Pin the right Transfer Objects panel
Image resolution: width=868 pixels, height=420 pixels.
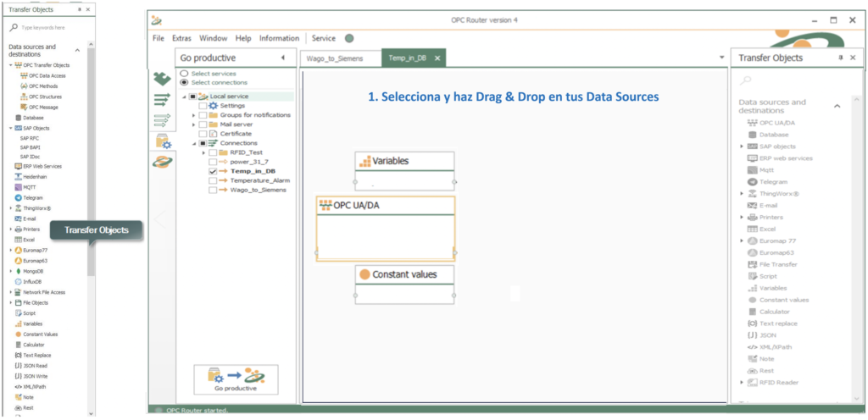[841, 58]
